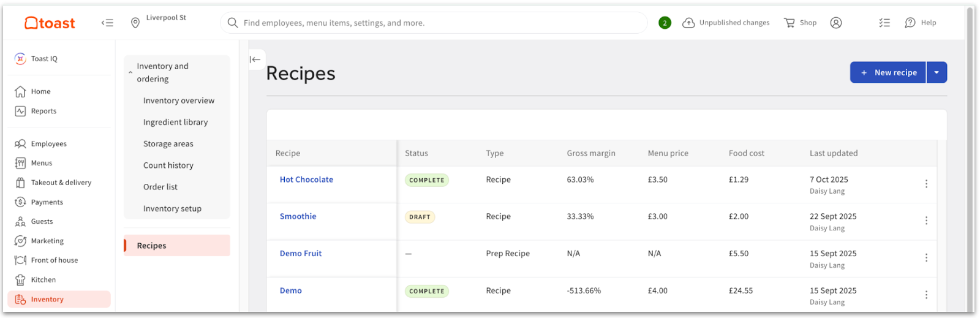Click the New recipe button

888,72
